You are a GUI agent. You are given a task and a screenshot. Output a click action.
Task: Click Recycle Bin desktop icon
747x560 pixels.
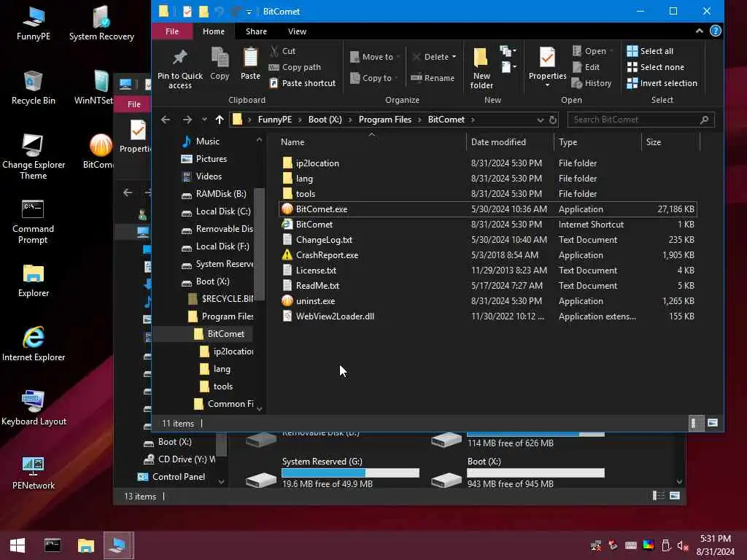click(x=34, y=87)
